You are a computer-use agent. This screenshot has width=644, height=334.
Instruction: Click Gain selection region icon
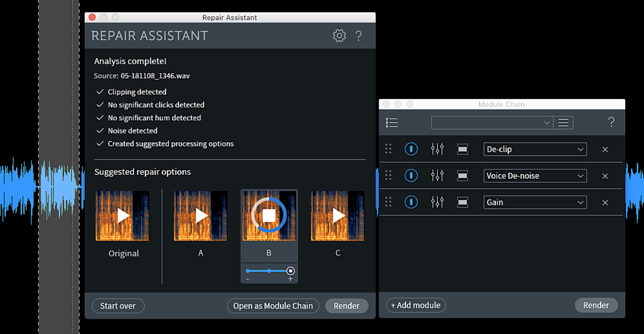click(462, 202)
